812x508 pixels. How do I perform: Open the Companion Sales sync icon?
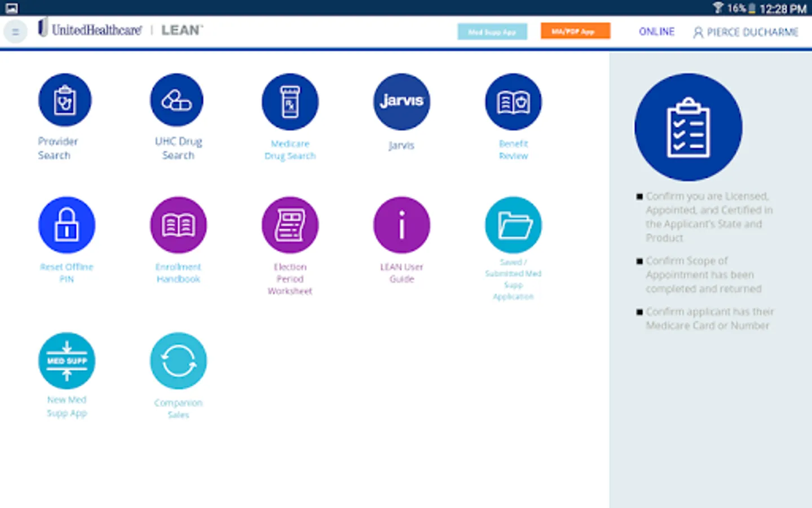(x=178, y=361)
